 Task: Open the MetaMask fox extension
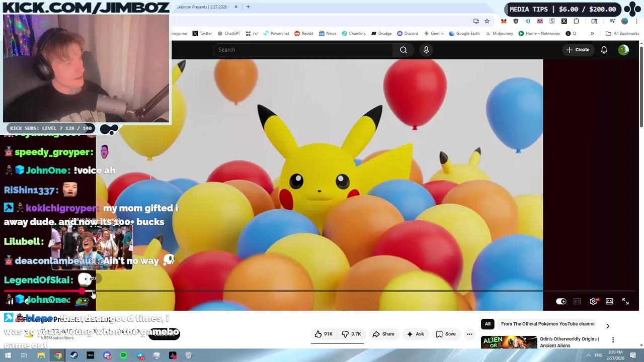click(x=504, y=21)
